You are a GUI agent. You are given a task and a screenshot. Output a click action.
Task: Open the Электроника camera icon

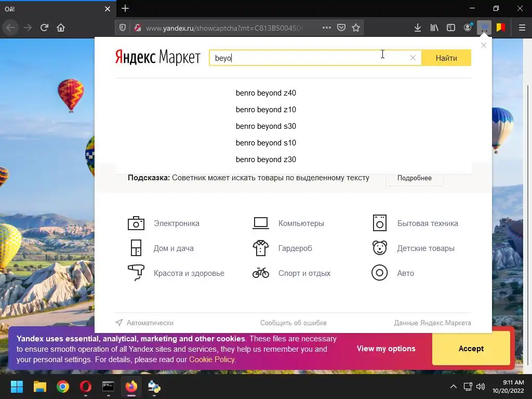(136, 223)
